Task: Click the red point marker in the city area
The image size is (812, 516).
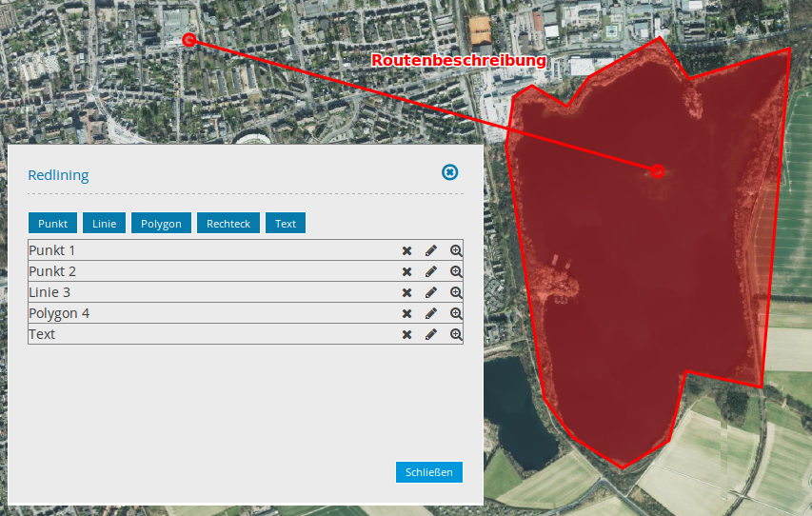Action: pyautogui.click(x=189, y=39)
